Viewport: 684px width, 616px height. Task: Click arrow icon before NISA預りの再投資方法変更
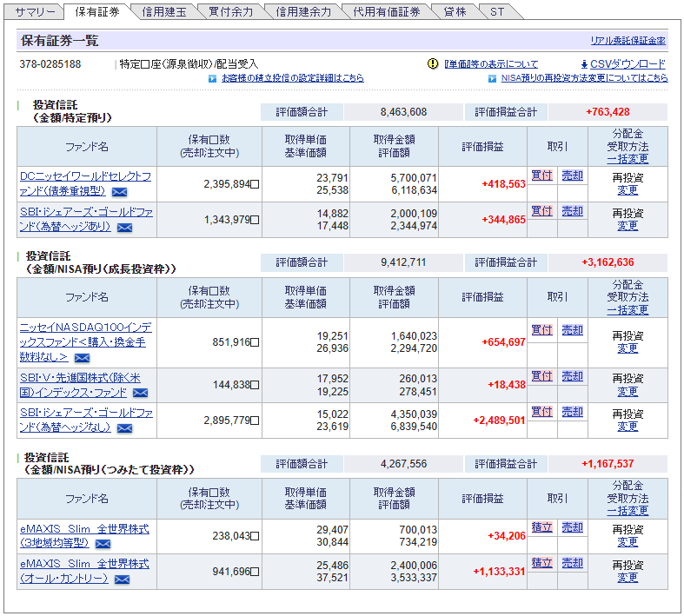tap(492, 78)
